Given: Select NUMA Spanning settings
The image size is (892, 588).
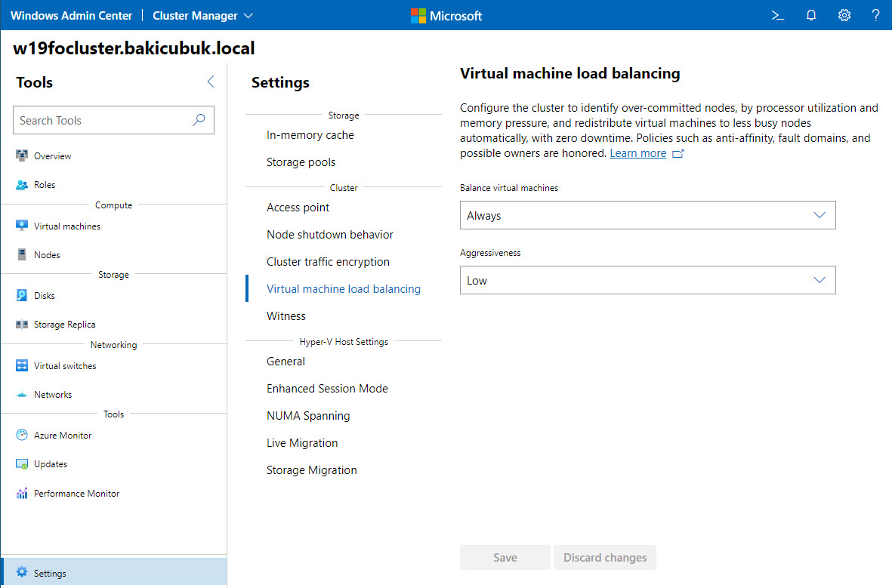Looking at the screenshot, I should (x=307, y=416).
